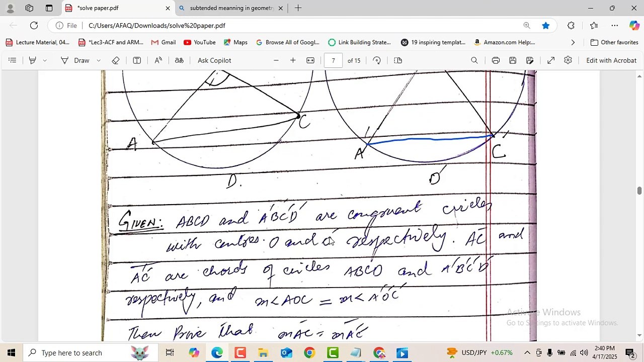Enter full screen mode for the PDF
644x362 pixels.
551,60
